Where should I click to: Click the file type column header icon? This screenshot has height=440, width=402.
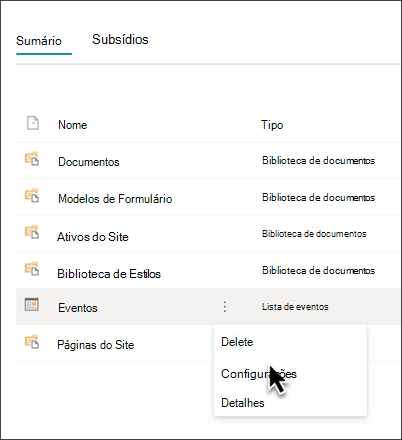pos(33,123)
